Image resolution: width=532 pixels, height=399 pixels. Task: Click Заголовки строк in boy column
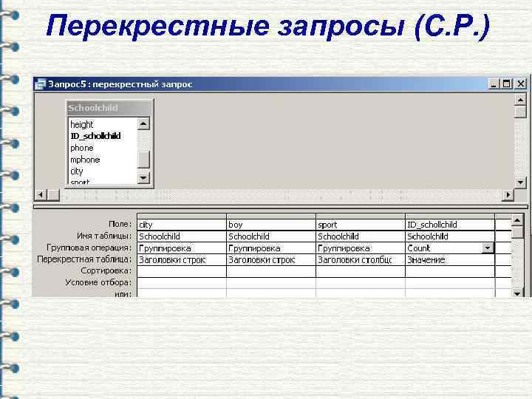(271, 260)
